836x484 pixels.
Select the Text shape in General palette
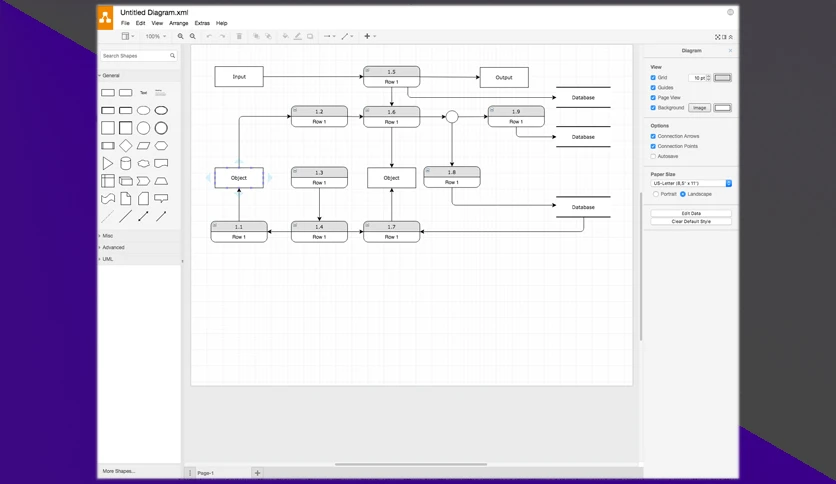143,93
